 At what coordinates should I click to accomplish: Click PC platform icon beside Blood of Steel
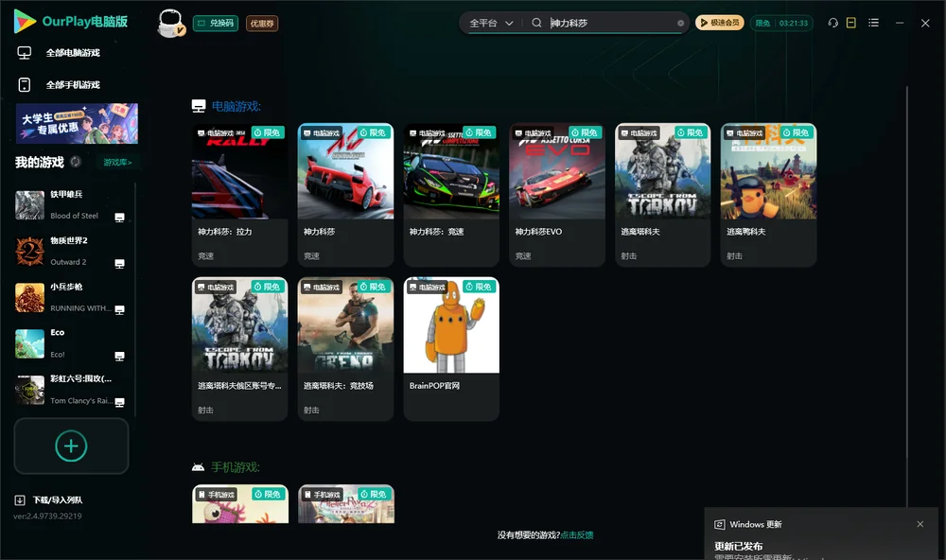[x=119, y=218]
